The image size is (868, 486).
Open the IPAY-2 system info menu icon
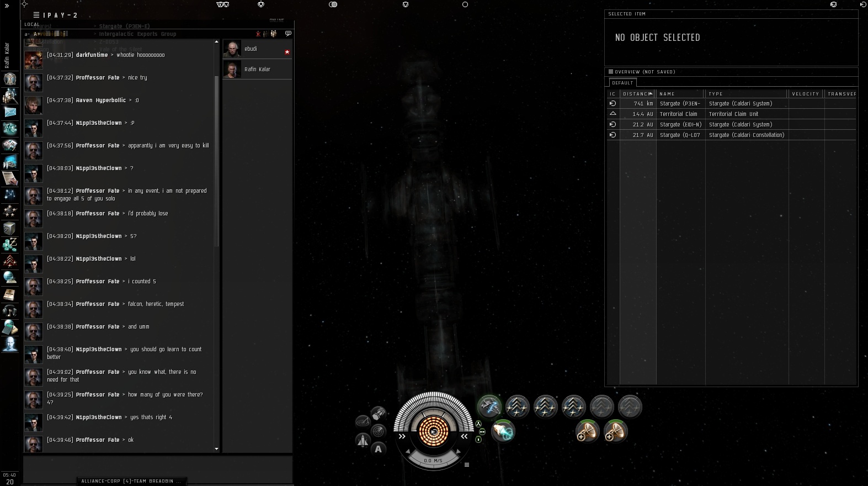coord(36,15)
